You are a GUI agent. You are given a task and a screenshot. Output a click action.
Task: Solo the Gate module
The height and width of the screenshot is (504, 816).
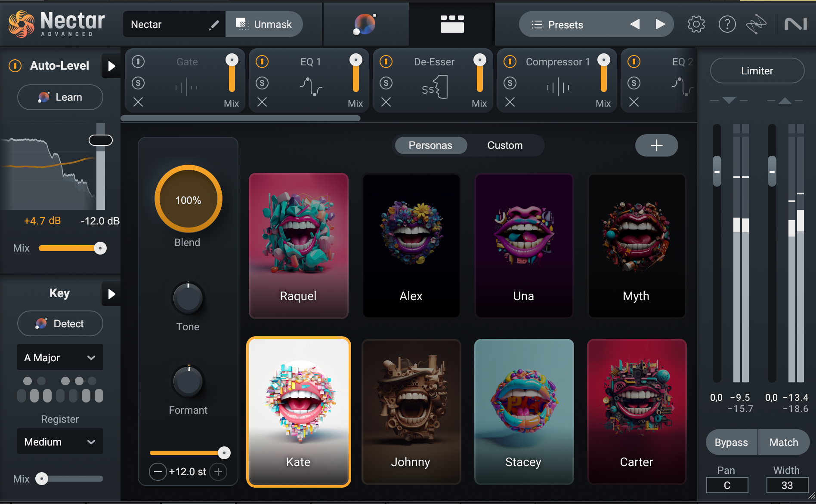tap(138, 83)
